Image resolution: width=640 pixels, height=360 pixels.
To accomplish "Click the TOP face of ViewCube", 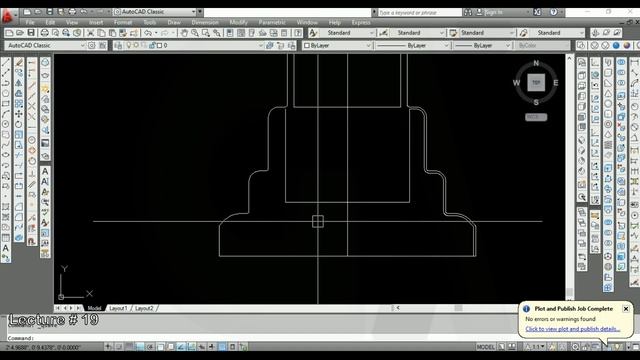I will 536,82.
